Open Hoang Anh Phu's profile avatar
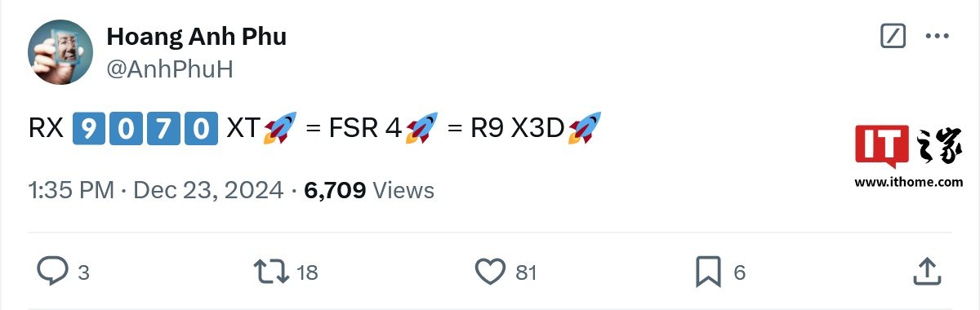Viewport: 980px width, 310px height. pos(60,53)
